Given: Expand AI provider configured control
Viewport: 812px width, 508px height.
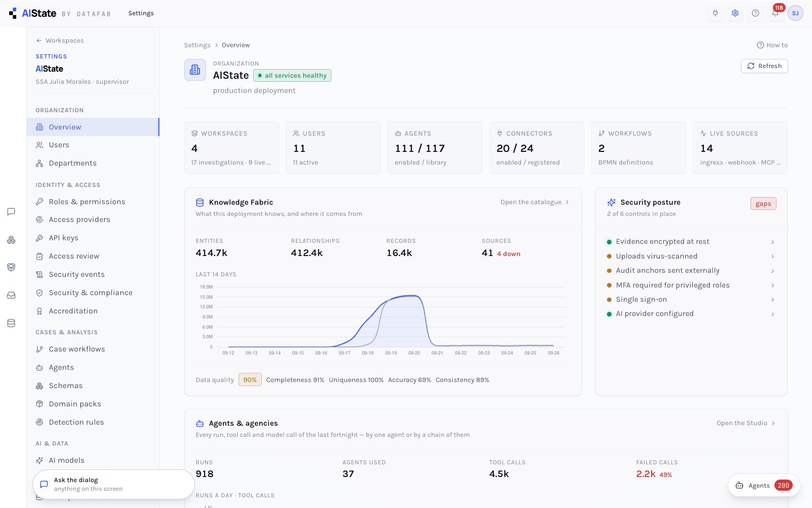Looking at the screenshot, I should click(691, 314).
